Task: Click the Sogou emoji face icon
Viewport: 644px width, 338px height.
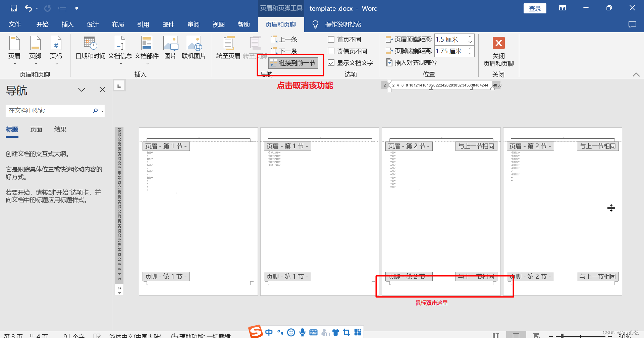Action: point(291,332)
